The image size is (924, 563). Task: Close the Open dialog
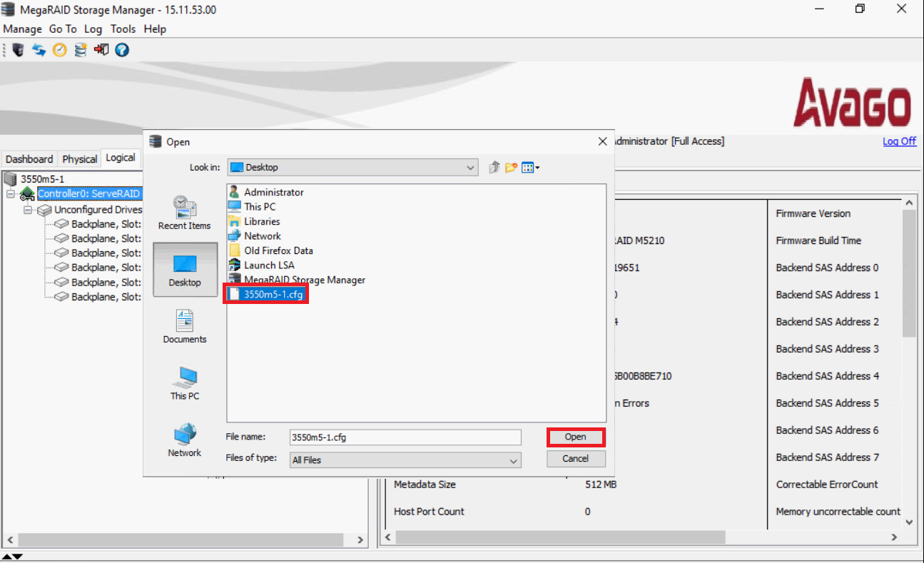click(602, 141)
